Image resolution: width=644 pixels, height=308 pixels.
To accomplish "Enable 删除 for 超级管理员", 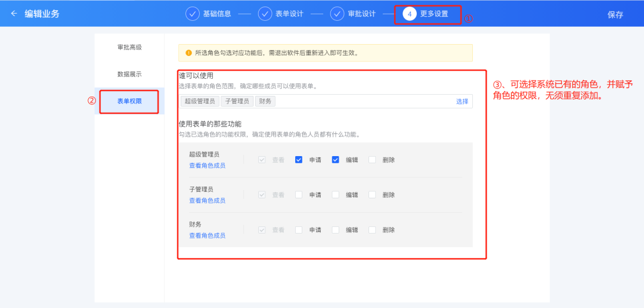I will pos(372,160).
